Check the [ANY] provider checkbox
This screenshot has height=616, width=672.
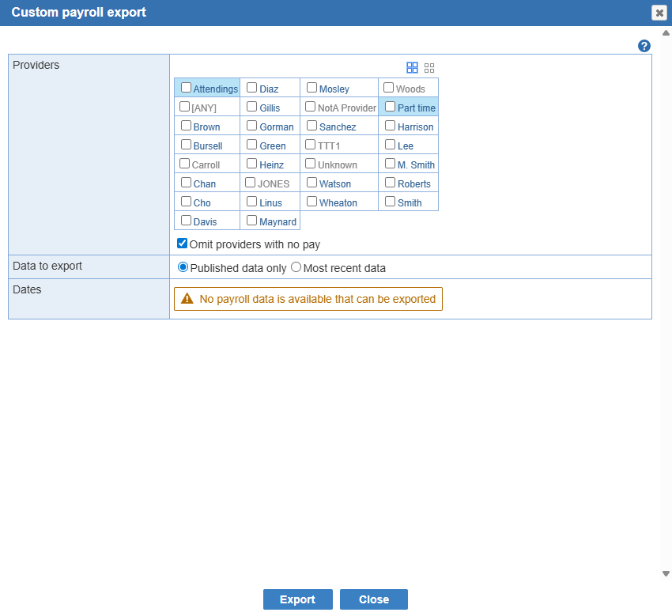pyautogui.click(x=184, y=106)
